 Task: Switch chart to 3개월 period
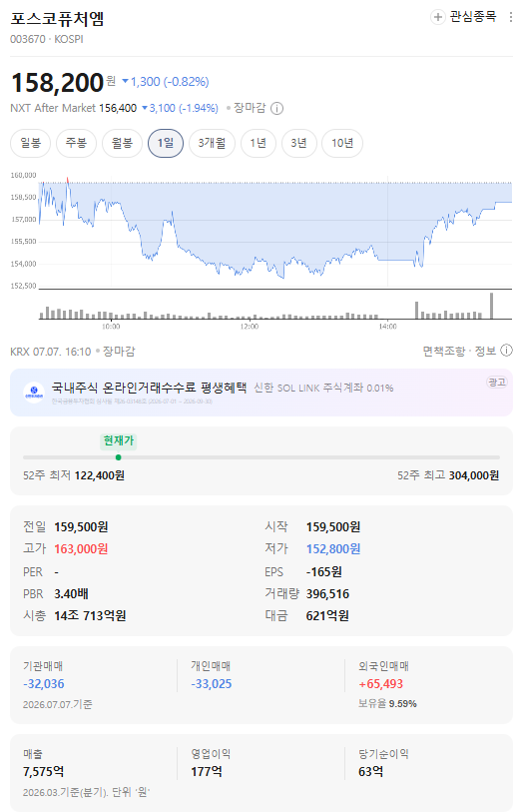click(213, 143)
